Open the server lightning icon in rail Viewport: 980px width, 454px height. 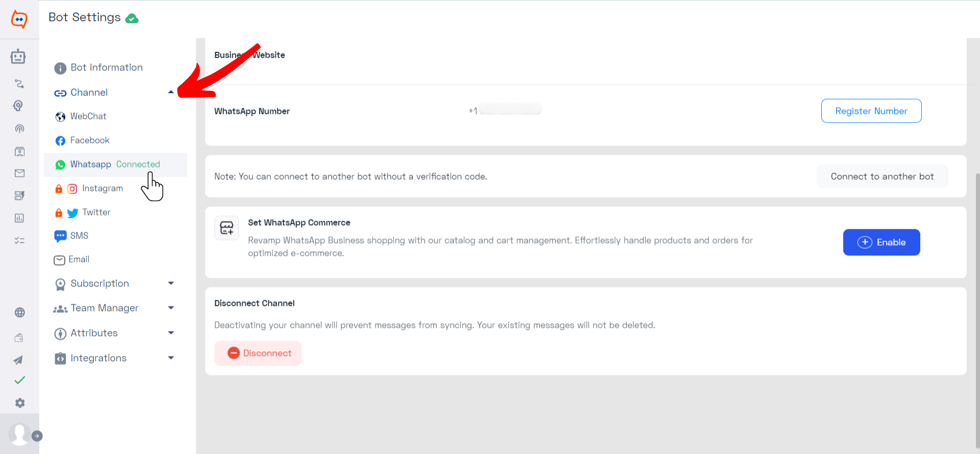(x=19, y=196)
